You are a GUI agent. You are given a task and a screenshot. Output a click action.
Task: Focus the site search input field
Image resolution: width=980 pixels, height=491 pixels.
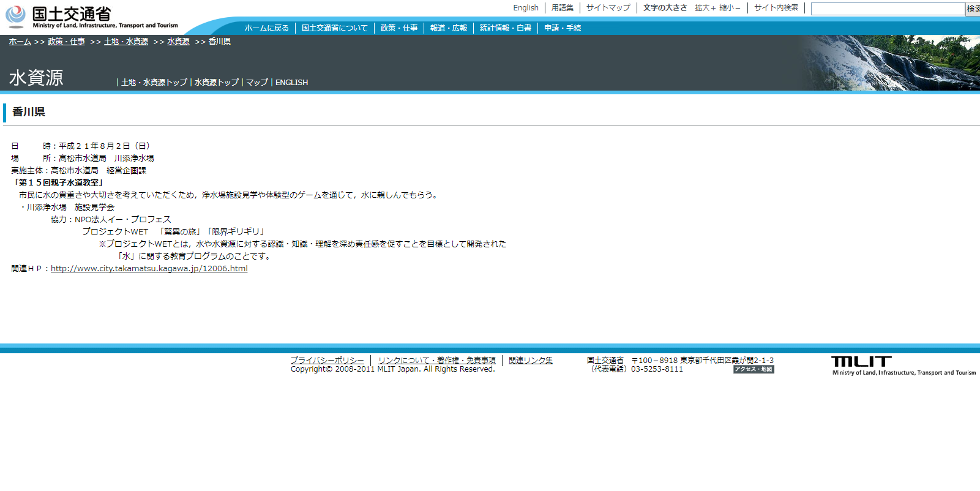(887, 9)
